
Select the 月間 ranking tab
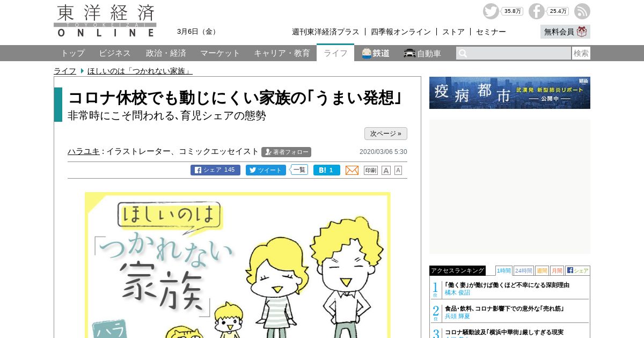[557, 270]
